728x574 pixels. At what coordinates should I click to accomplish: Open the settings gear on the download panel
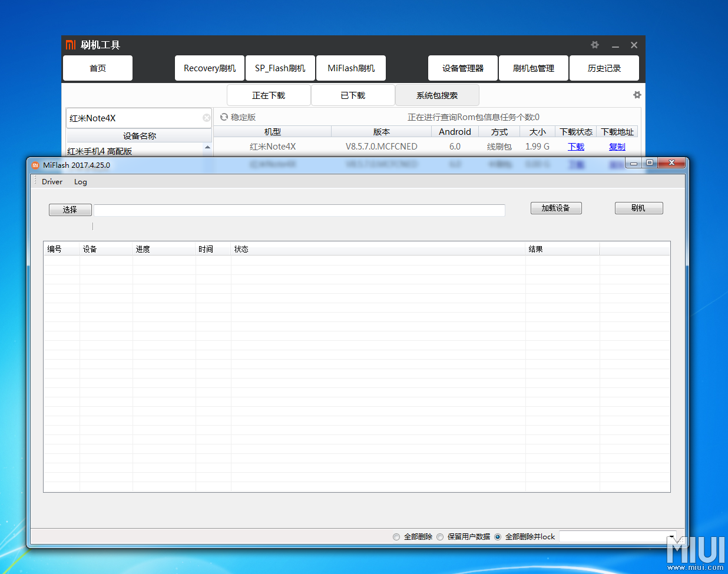point(637,95)
